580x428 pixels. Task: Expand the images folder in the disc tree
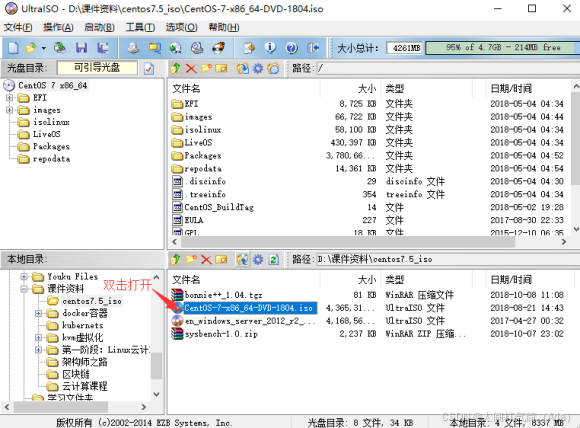pyautogui.click(x=9, y=110)
